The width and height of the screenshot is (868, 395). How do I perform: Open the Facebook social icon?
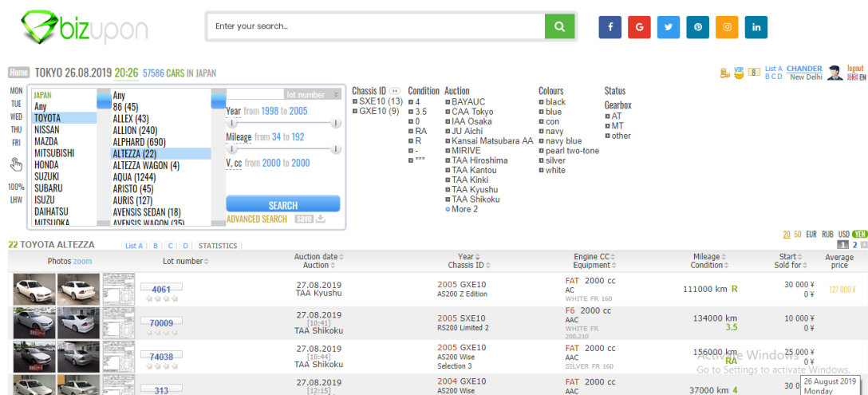click(610, 27)
